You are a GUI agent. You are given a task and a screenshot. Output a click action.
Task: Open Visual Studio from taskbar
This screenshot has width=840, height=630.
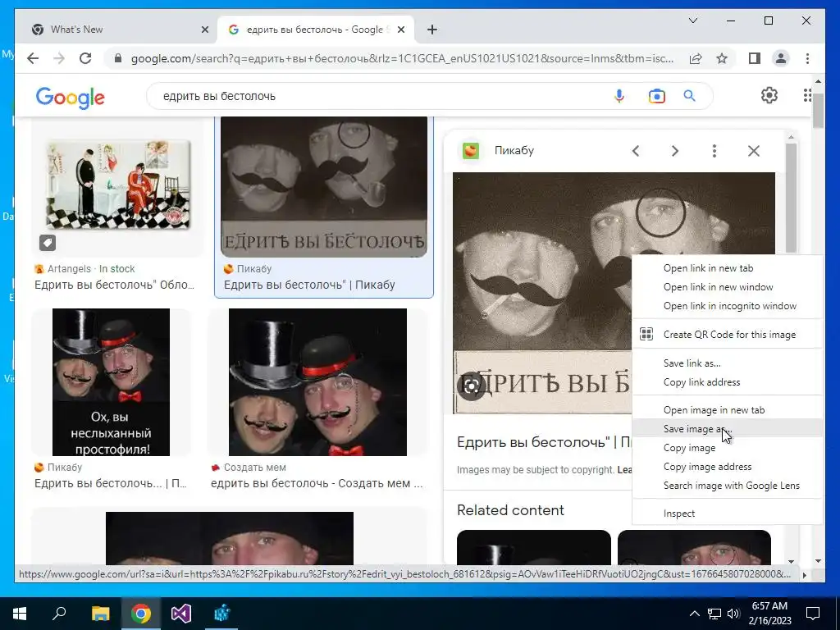[181, 614]
